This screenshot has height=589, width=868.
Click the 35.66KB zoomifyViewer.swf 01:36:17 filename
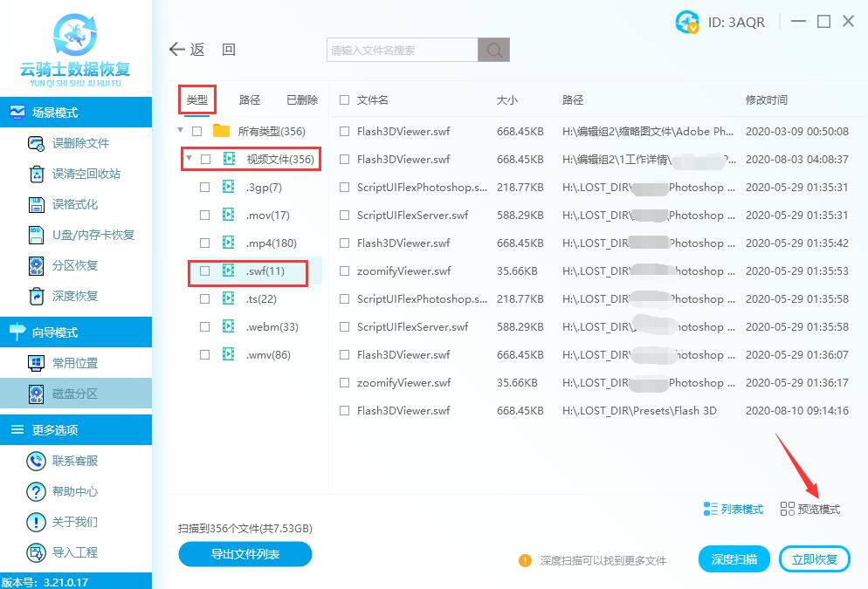pyautogui.click(x=403, y=383)
